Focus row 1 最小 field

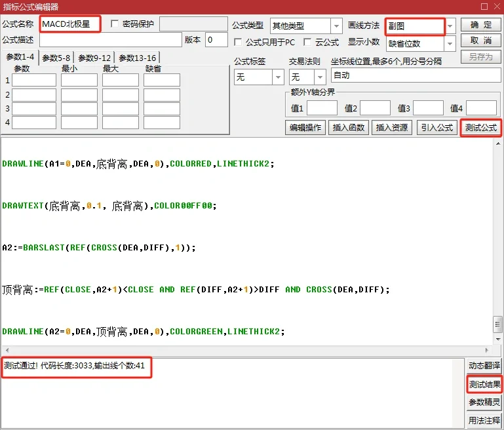79,80
